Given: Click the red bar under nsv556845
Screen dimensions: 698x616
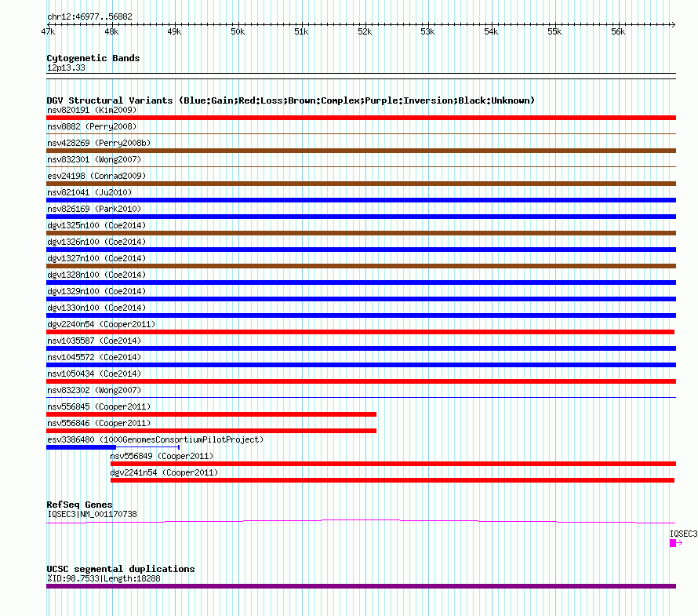Looking at the screenshot, I should pyautogui.click(x=212, y=414).
